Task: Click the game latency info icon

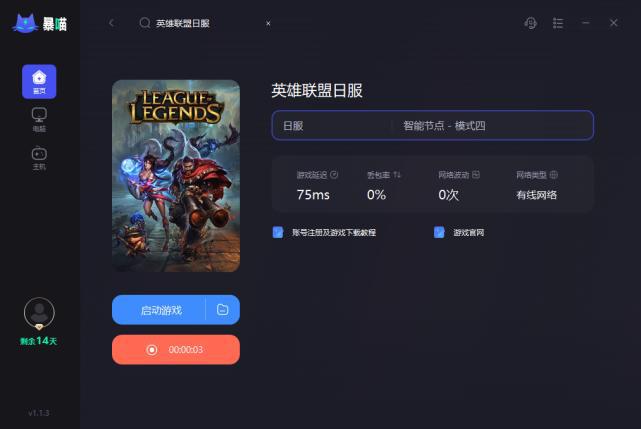Action: point(334,175)
